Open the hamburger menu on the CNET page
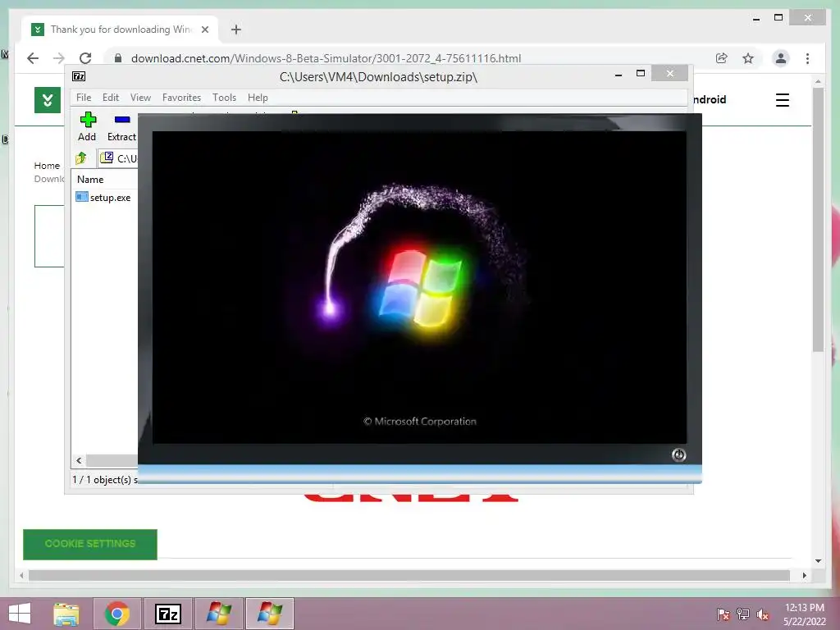840x630 pixels. click(x=782, y=100)
